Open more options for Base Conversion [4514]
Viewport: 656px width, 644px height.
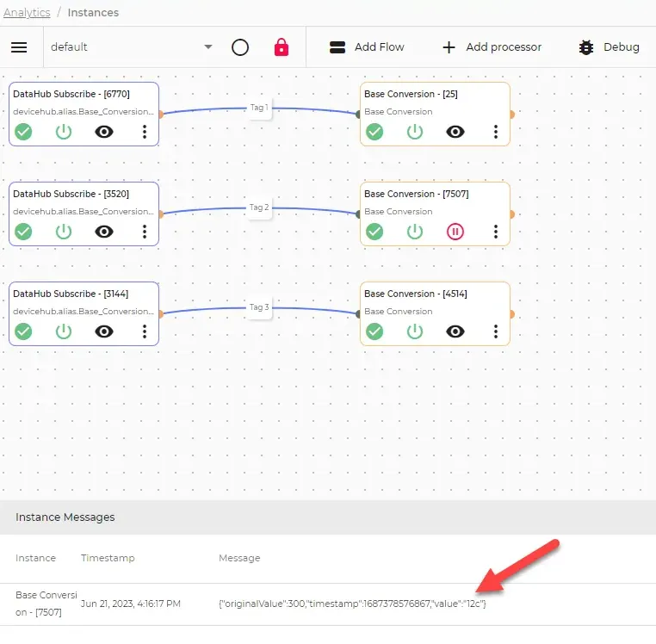[x=496, y=331]
